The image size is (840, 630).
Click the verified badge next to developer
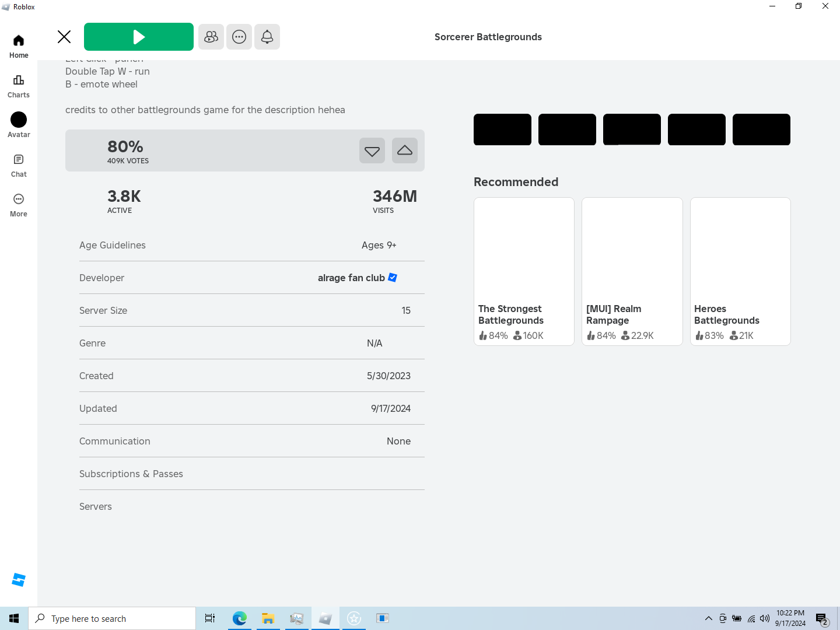coord(393,278)
